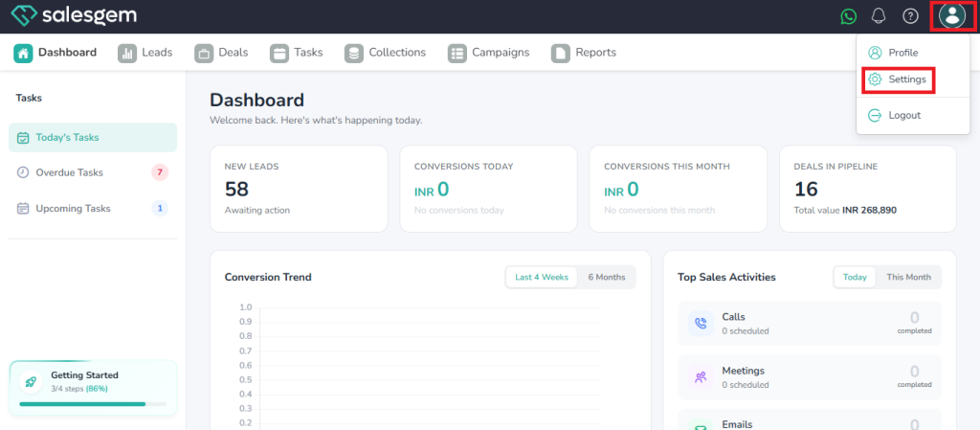Open the Deals in Pipeline card
The width and height of the screenshot is (980, 430).
(867, 189)
